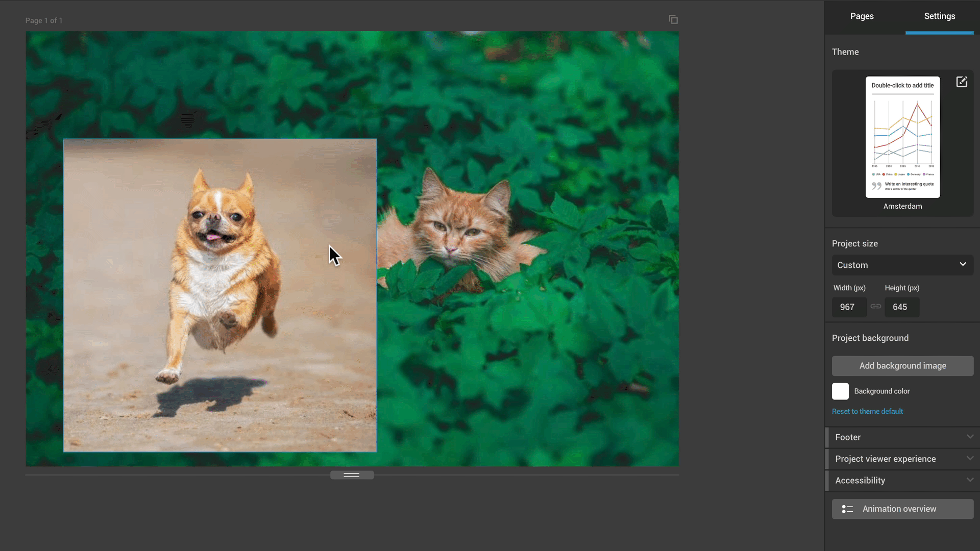Select the Amsterdam theme thumbnail
Screen dimensions: 980x551
(902, 137)
